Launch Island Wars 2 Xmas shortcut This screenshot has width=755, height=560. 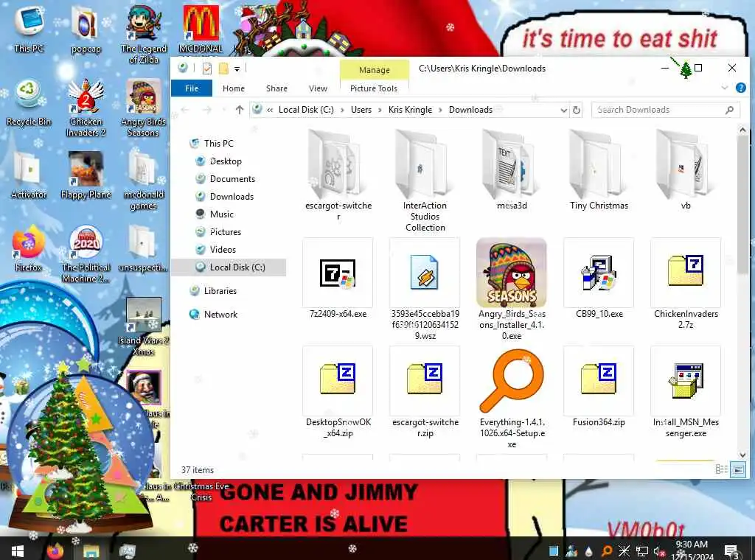(143, 326)
